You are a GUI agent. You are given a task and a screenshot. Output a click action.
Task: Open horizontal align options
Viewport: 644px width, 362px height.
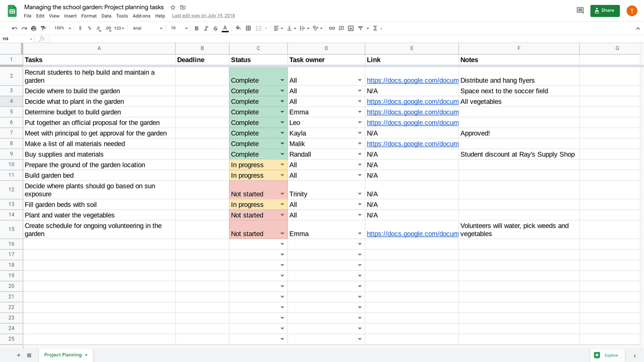coord(277,28)
